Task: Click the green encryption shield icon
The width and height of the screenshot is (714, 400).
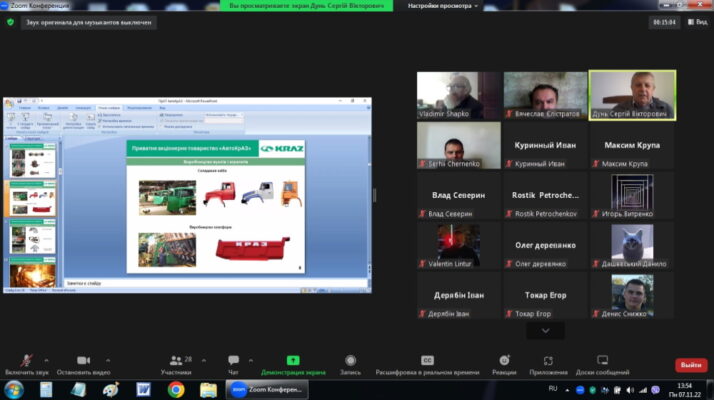Action: click(10, 22)
